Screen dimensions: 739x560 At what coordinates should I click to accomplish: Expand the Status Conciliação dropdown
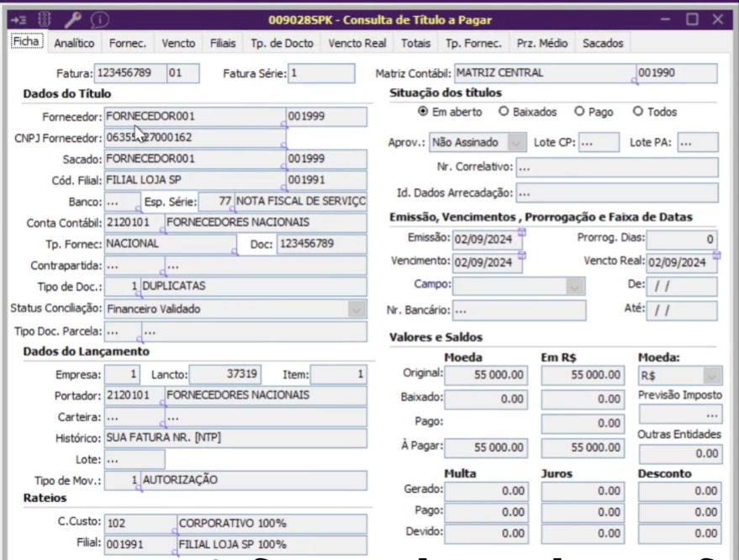click(356, 309)
